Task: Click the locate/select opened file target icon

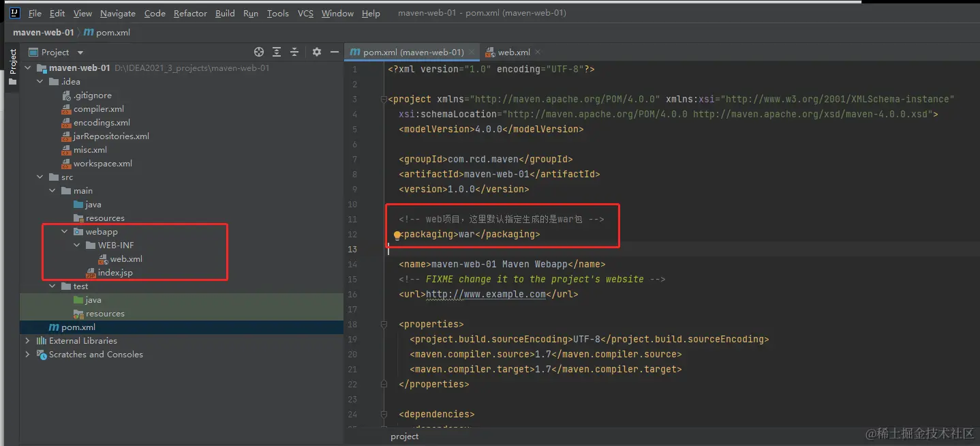Action: tap(259, 52)
